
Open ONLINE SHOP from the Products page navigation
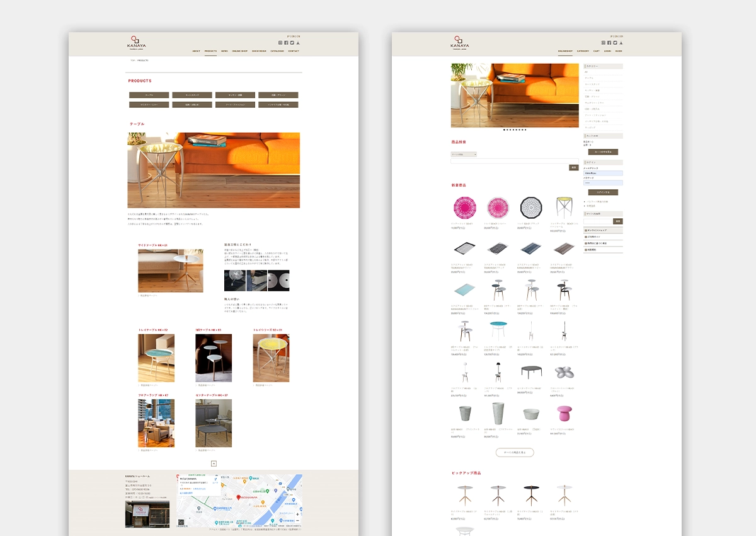pyautogui.click(x=240, y=51)
